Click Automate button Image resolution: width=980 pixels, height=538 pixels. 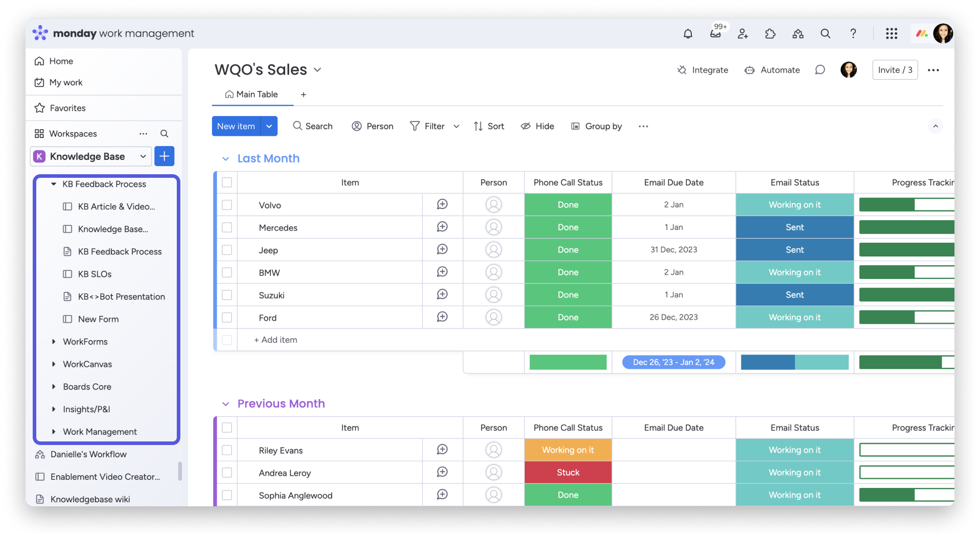[x=772, y=70]
